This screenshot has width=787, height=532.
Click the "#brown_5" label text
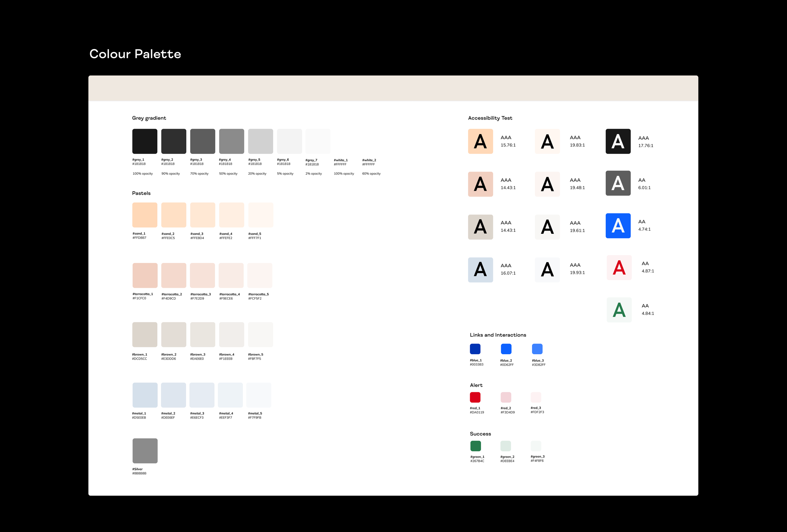click(255, 355)
